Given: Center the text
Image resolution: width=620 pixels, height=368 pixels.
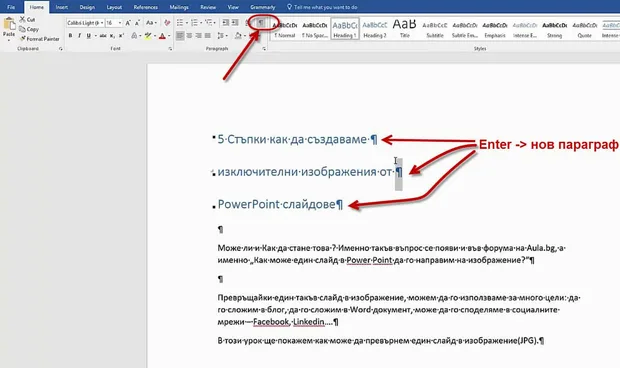Looking at the screenshot, I should pyautogui.click(x=189, y=36).
